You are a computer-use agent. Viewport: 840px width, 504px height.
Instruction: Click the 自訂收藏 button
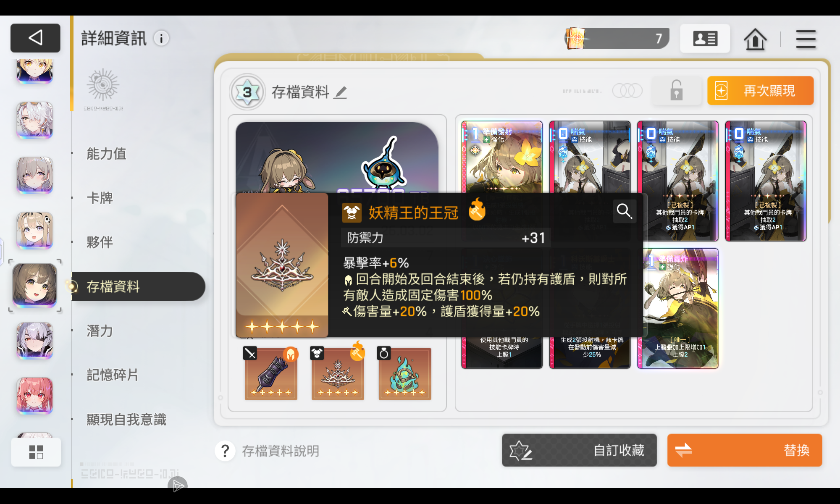click(579, 450)
